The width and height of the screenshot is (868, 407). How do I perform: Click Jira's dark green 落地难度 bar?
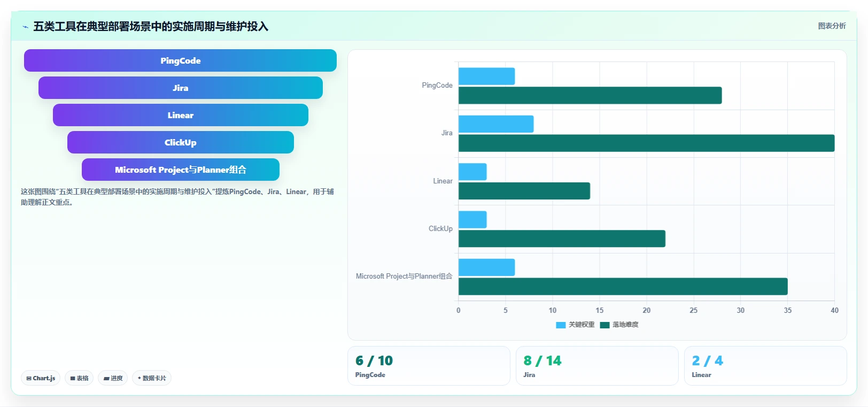tap(646, 143)
